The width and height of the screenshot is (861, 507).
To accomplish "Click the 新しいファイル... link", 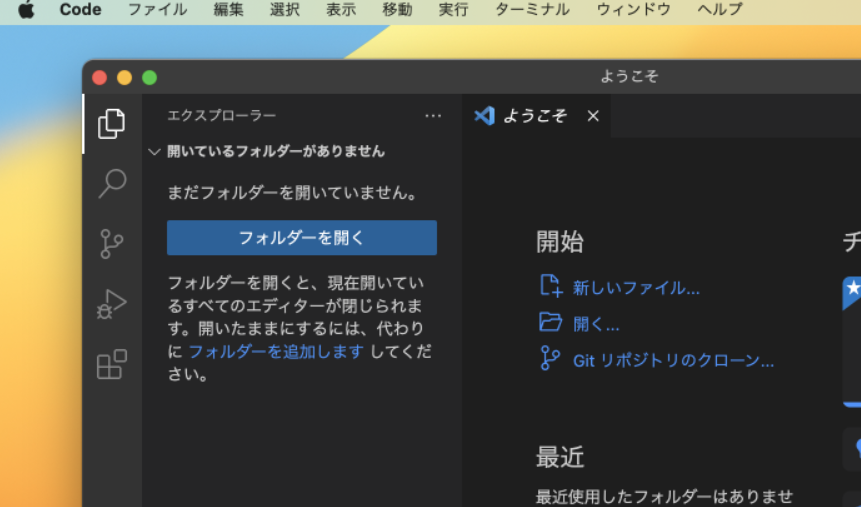I will 636,288.
